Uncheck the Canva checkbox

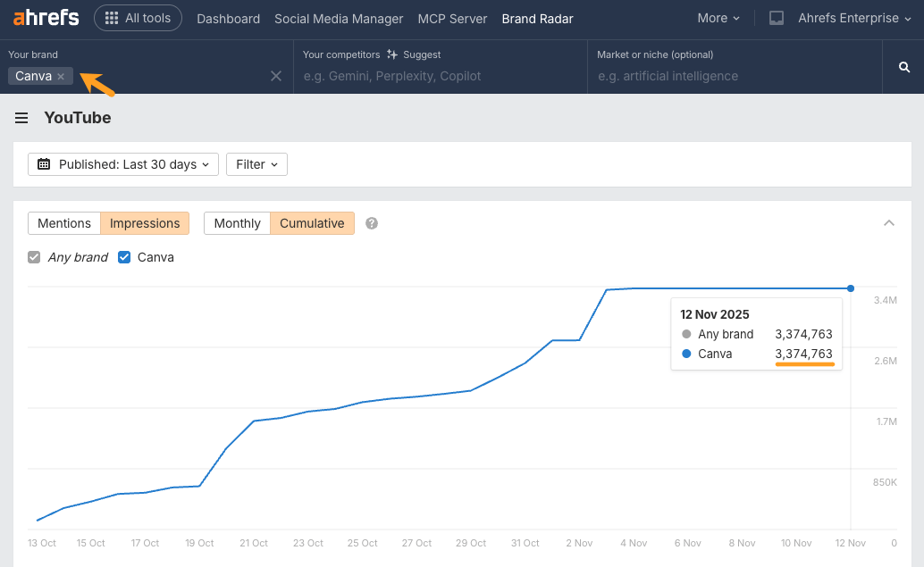click(x=124, y=257)
